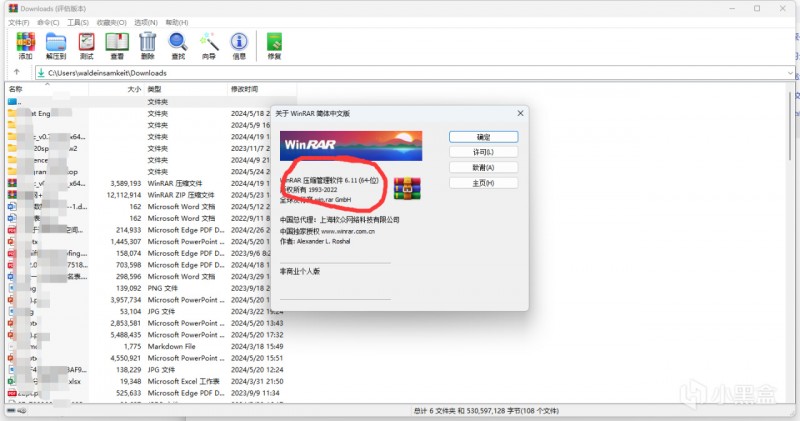
Task: Open the 帮助(H) menu
Action: 177,22
